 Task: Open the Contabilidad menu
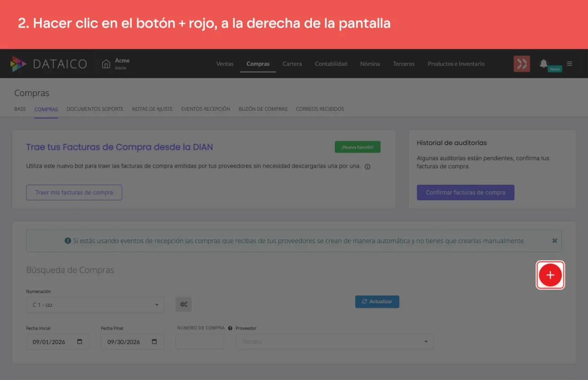click(331, 64)
